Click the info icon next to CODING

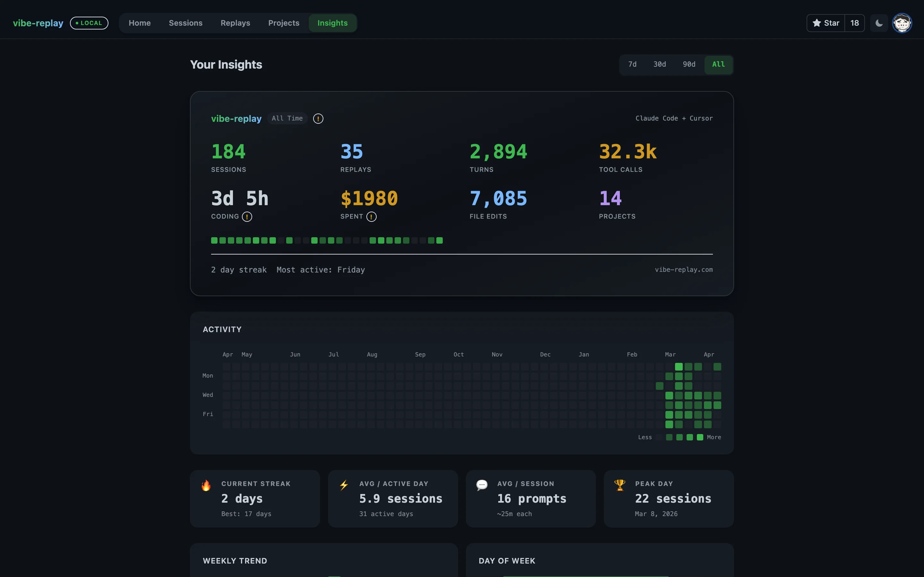click(247, 216)
